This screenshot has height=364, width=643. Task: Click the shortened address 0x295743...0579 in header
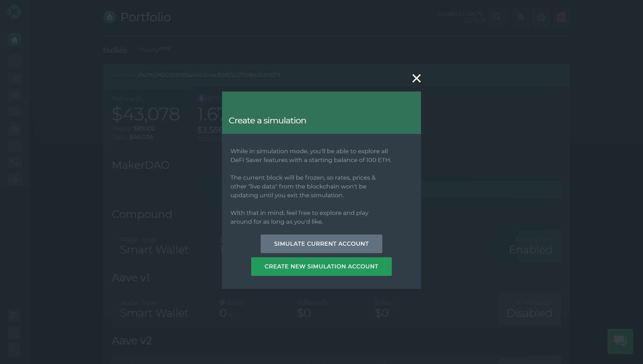(460, 14)
